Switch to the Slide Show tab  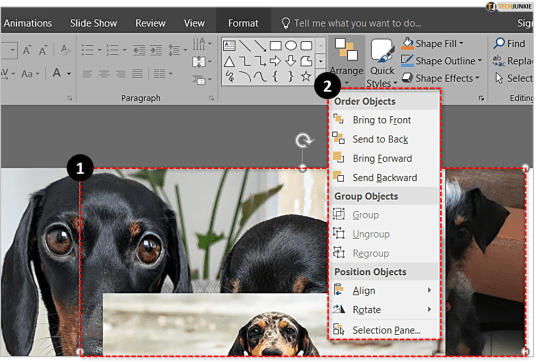[93, 23]
